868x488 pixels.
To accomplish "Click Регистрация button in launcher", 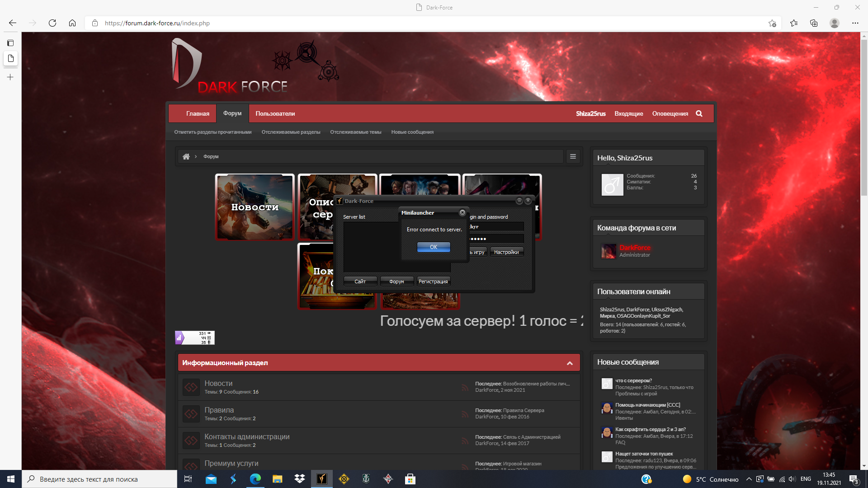I will coord(433,282).
